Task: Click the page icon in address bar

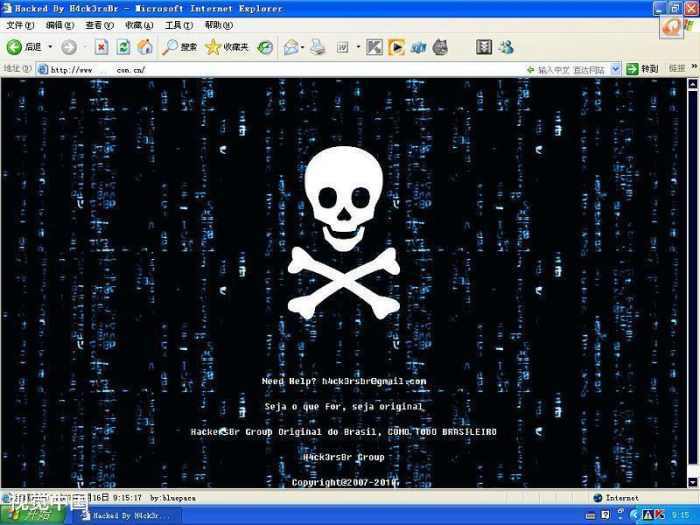Action: (43, 70)
